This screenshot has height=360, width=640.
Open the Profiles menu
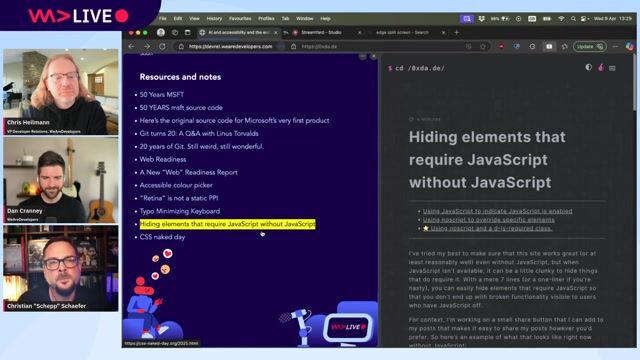[x=266, y=19]
